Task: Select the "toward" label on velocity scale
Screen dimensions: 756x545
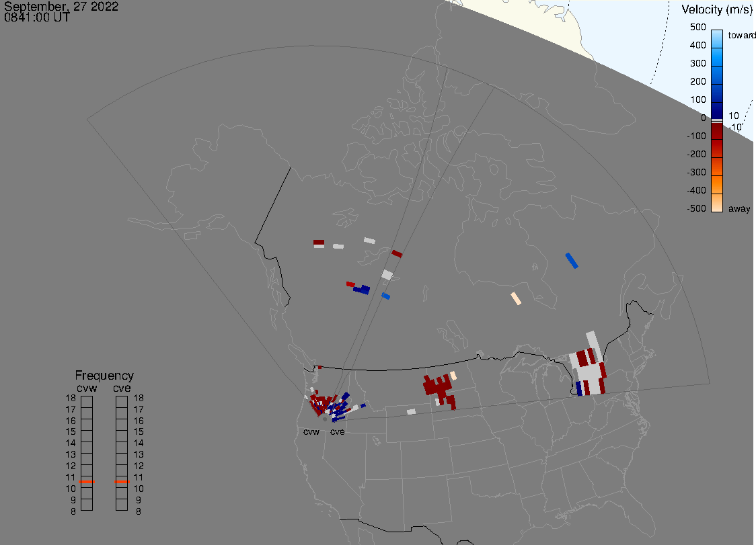Action: 741,35
